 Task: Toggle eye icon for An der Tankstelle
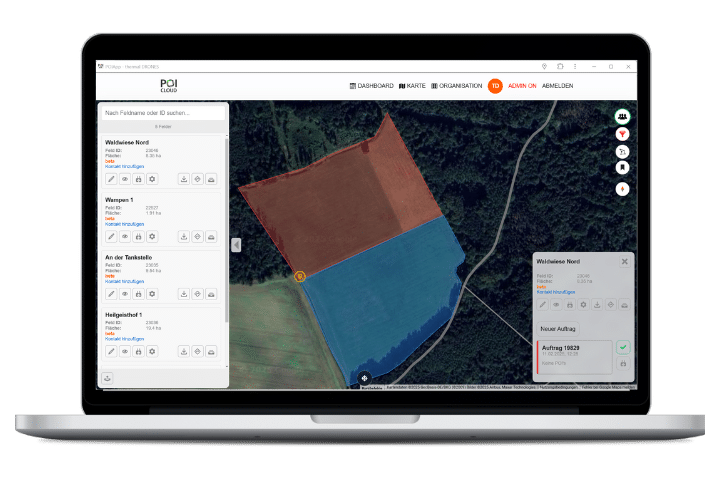[125, 294]
